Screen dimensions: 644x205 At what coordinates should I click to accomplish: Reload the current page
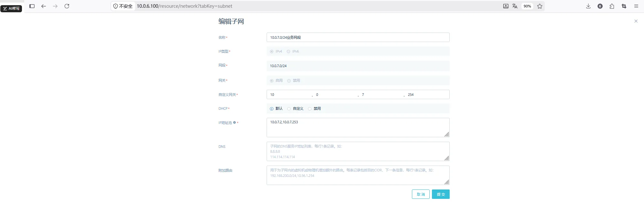pos(67,6)
